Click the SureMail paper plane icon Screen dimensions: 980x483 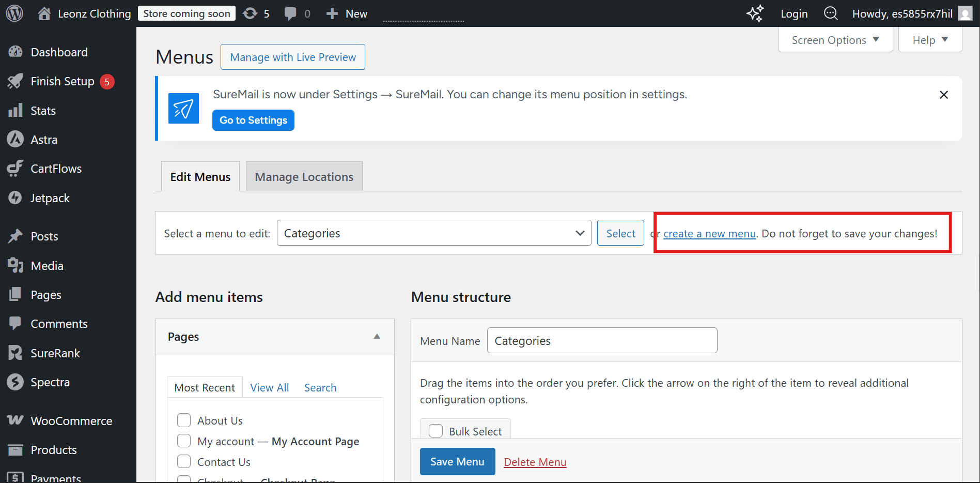(183, 108)
